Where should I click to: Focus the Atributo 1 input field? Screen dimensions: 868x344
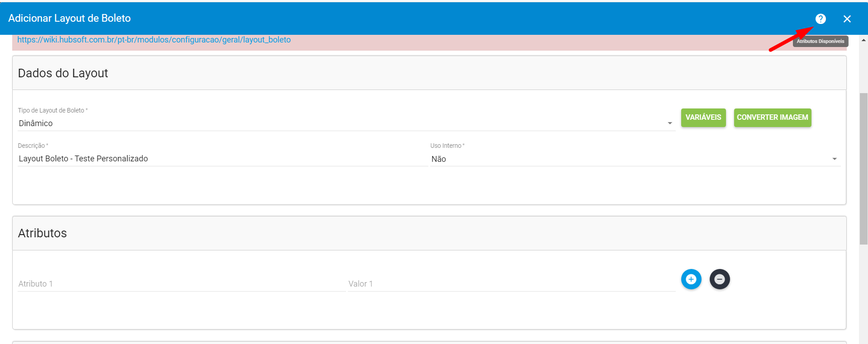coord(181,284)
